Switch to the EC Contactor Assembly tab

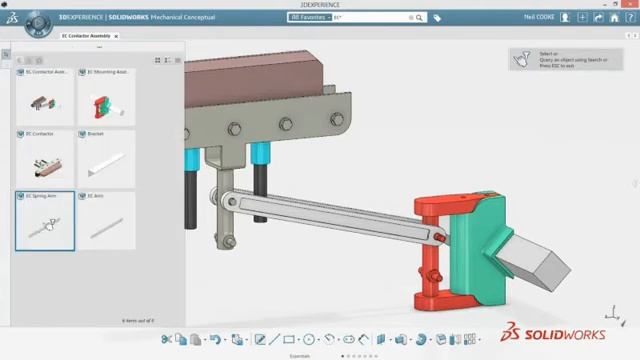[86, 36]
